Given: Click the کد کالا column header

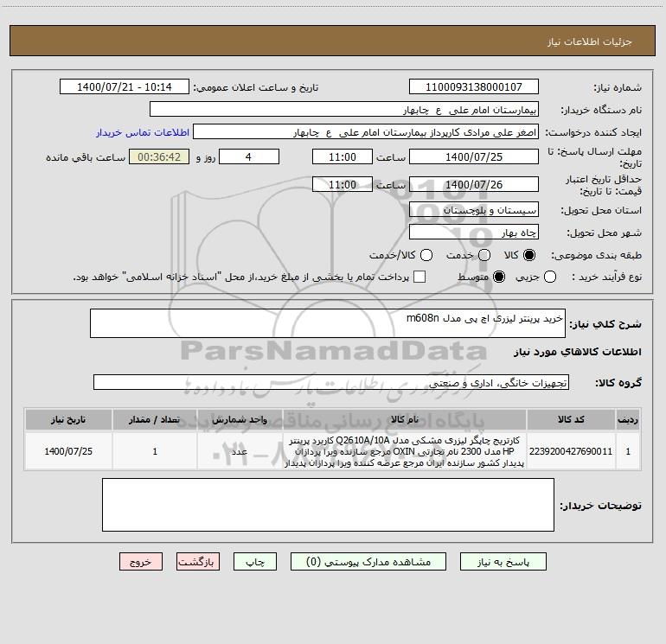Looking at the screenshot, I should tap(571, 420).
